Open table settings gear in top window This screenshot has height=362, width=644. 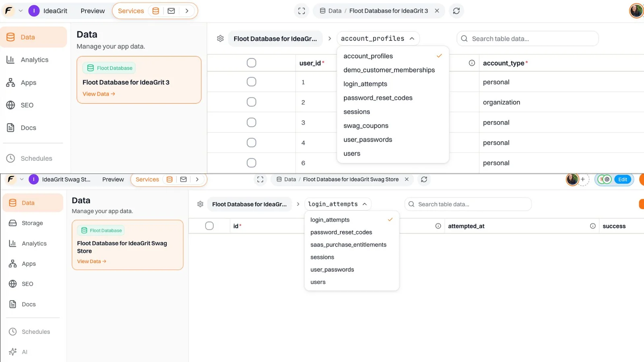tap(220, 39)
